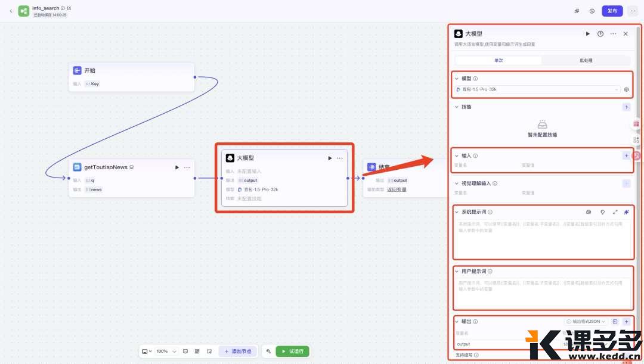This screenshot has width=644, height=364.
Task: Collapse the 输入 section
Action: pyautogui.click(x=457, y=155)
